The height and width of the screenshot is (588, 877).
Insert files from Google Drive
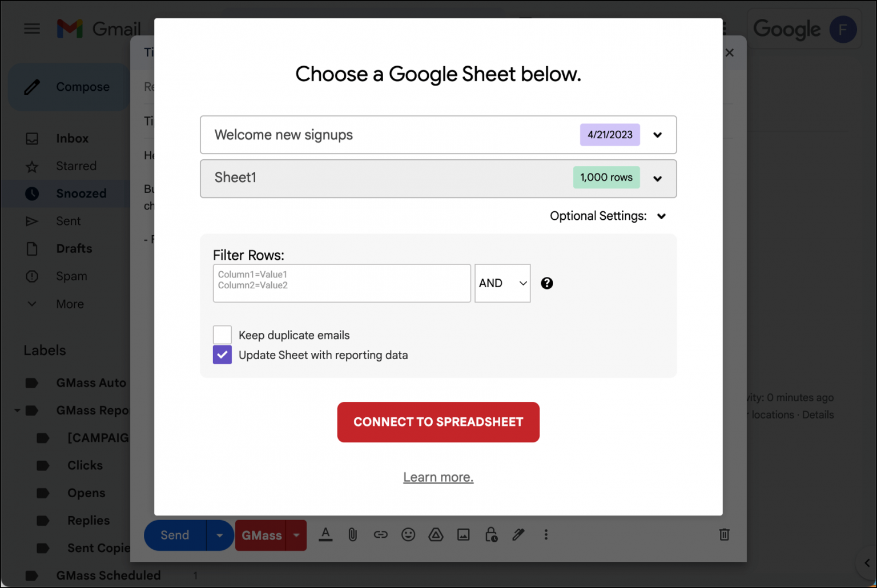click(x=436, y=535)
